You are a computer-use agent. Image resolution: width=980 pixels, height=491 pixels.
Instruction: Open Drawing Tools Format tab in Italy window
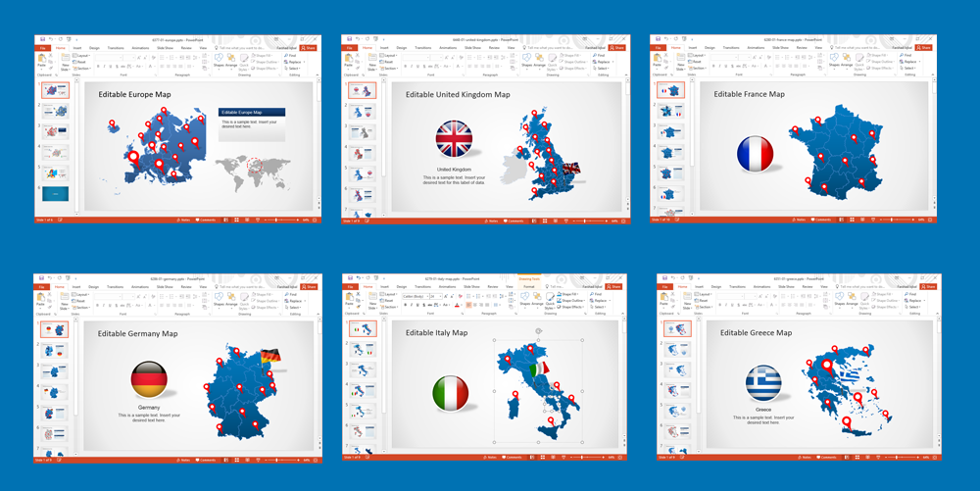529,287
